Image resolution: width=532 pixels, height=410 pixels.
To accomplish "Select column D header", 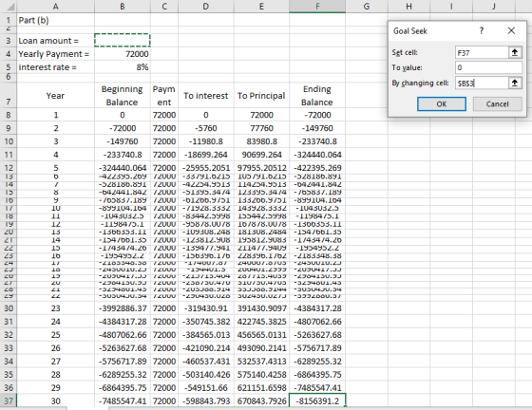I will pos(206,6).
